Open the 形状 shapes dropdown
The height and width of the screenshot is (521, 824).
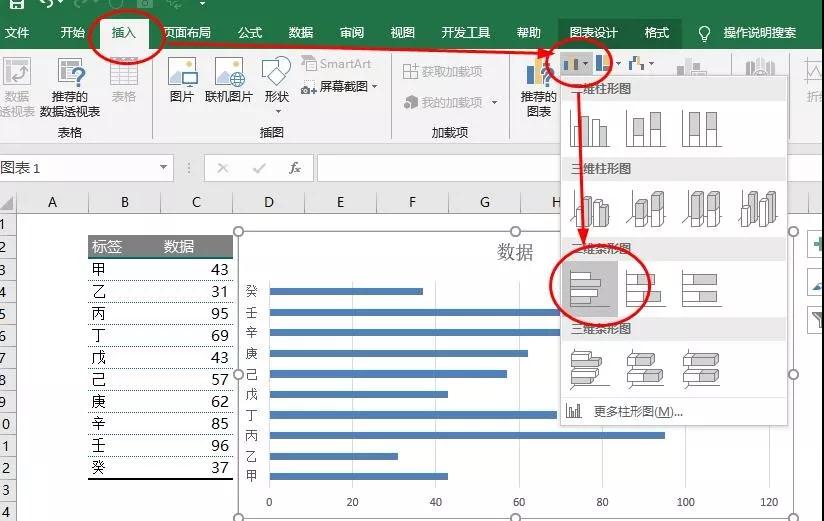tap(277, 85)
